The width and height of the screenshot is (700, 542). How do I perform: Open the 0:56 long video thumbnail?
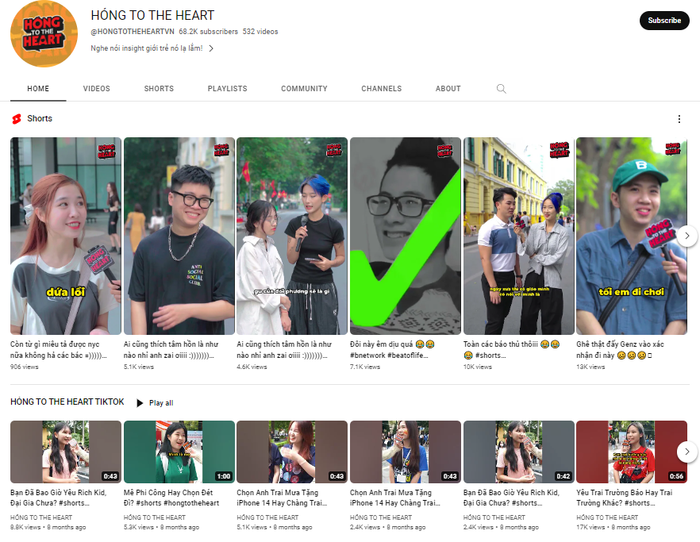tap(632, 451)
